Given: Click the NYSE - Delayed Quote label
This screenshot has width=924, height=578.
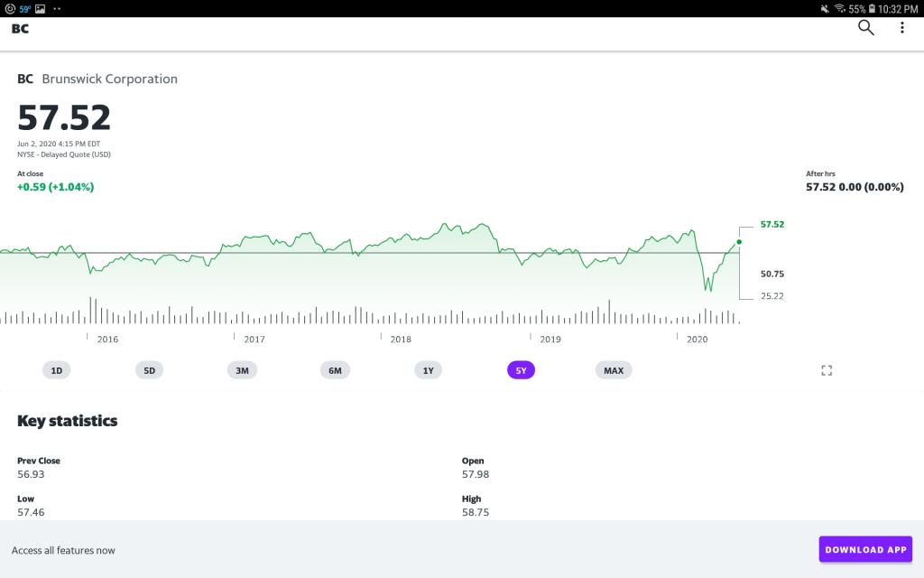Looking at the screenshot, I should pos(64,154).
